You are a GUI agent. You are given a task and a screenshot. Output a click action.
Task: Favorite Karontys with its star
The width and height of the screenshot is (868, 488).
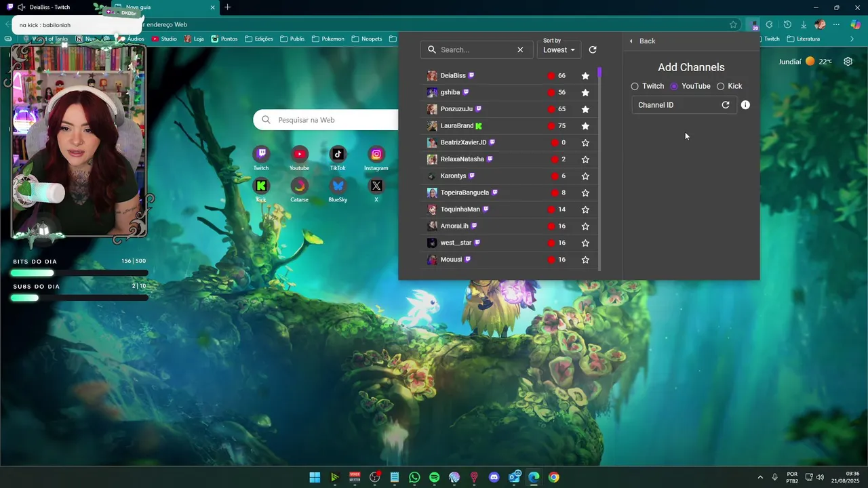pos(585,176)
